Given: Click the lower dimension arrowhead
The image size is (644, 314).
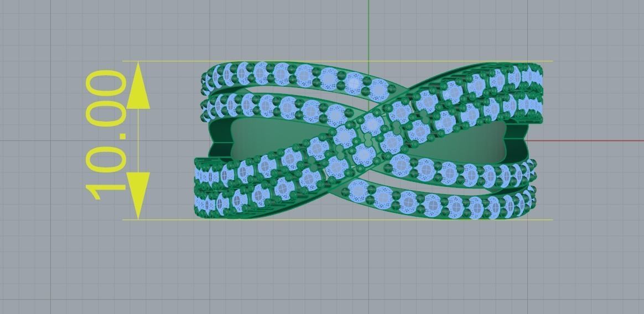Looking at the screenshot, I should click(138, 195).
